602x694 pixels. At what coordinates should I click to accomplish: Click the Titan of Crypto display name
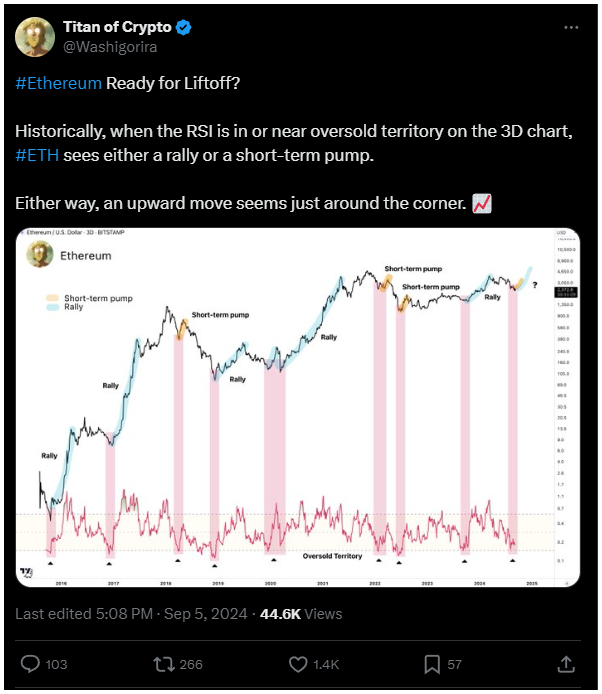pos(117,27)
